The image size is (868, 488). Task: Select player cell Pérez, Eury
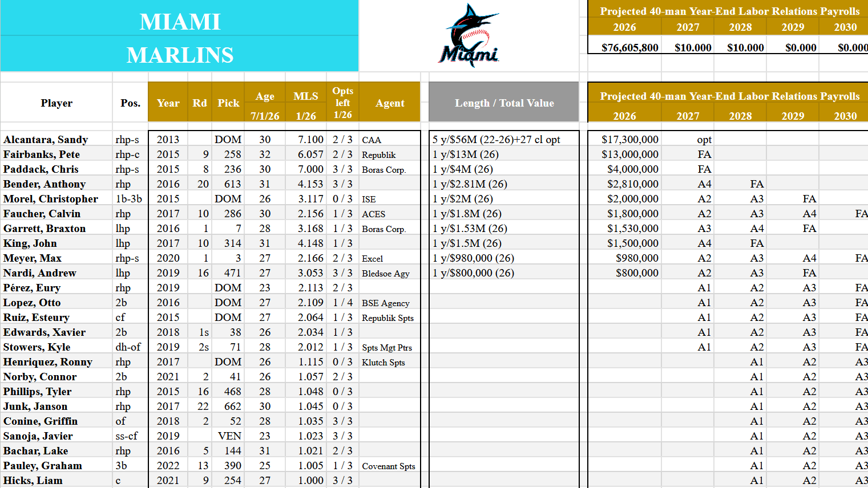[x=56, y=287]
